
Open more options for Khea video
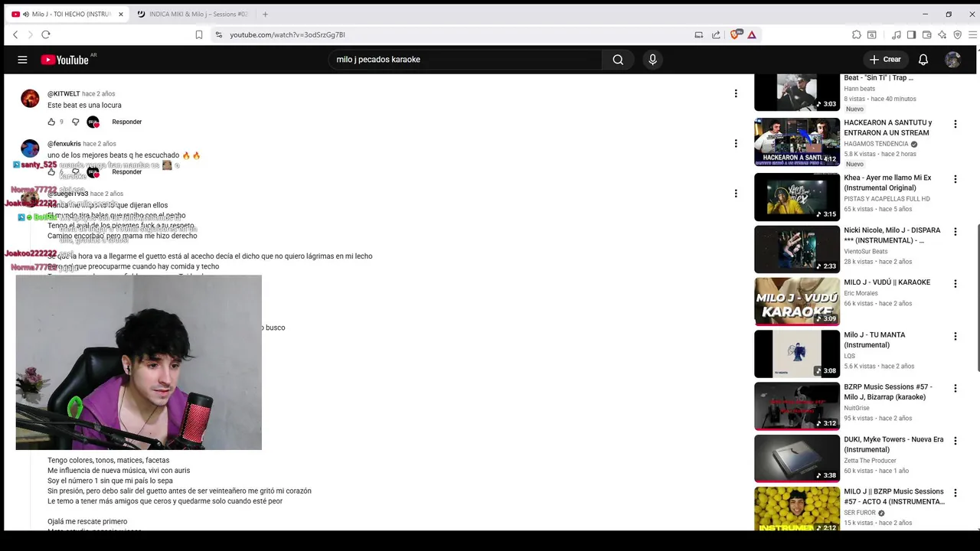(955, 179)
